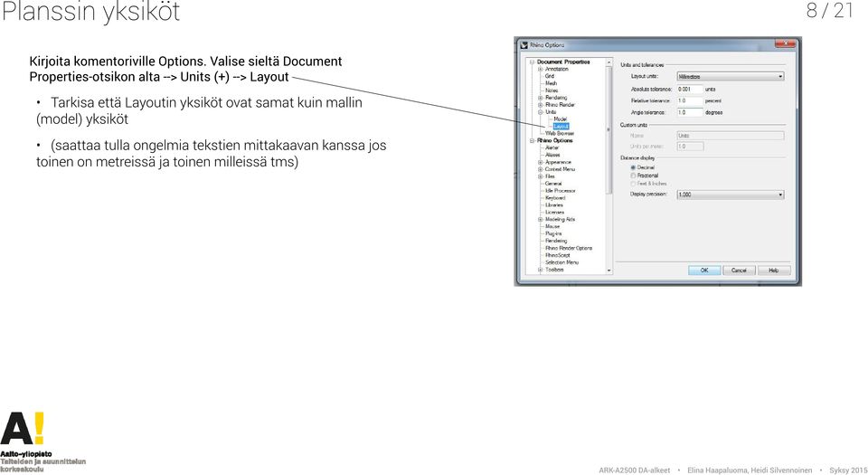Select the Aliases tree item
868x475 pixels.
[x=553, y=155]
